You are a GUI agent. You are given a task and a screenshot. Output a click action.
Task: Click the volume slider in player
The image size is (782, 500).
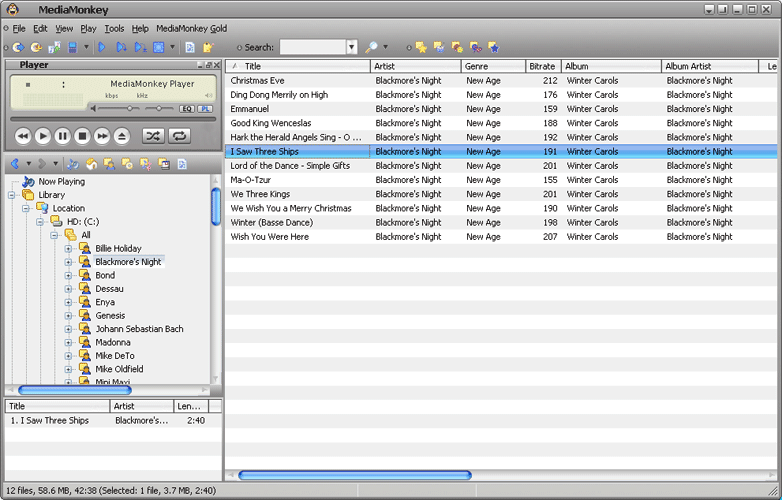(118, 108)
